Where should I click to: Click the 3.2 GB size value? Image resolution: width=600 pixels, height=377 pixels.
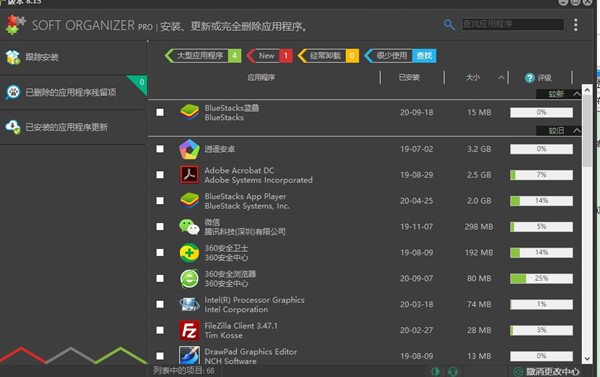(479, 149)
